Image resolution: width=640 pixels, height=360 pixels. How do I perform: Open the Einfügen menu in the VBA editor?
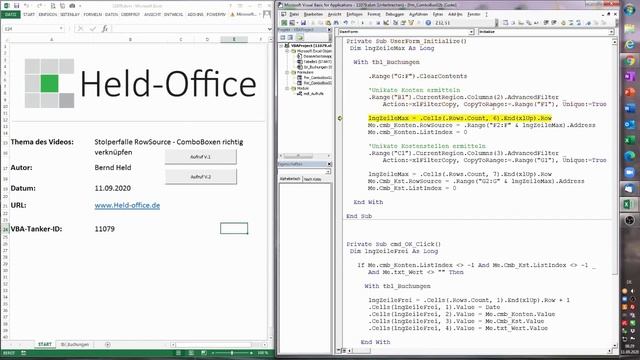coord(354,14)
